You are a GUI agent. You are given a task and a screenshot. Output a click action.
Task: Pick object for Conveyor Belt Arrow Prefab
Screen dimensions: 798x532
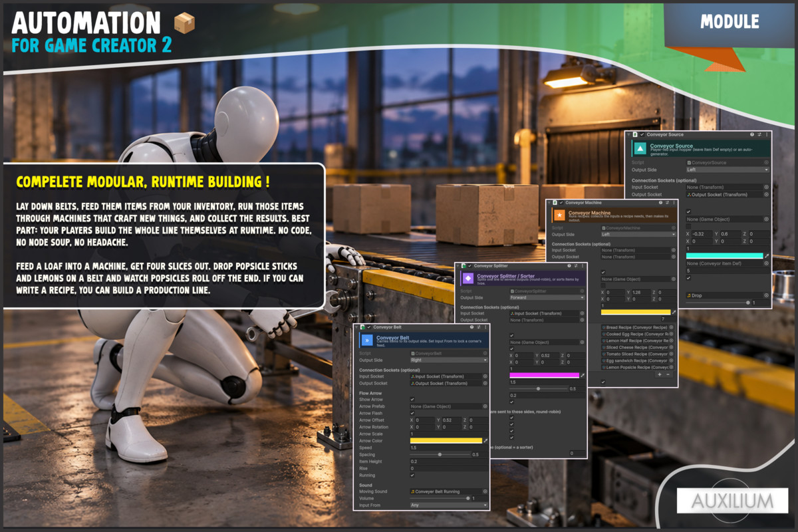pos(485,406)
